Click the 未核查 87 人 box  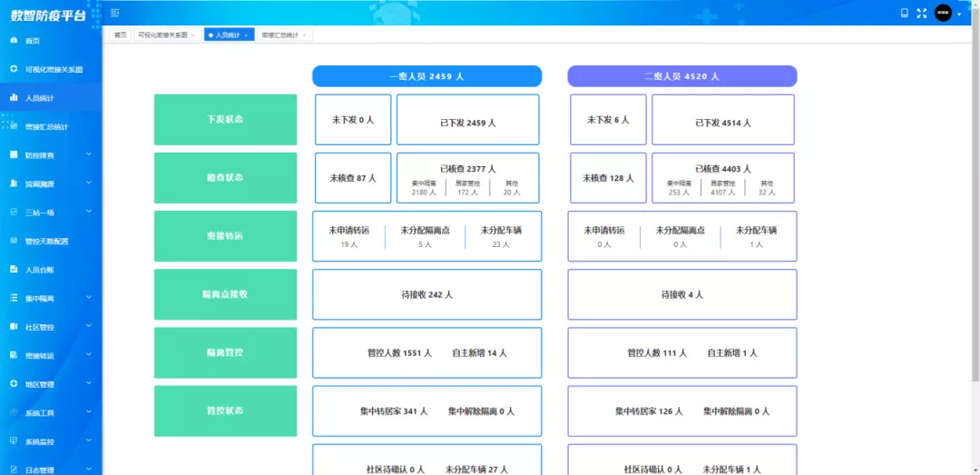click(353, 178)
